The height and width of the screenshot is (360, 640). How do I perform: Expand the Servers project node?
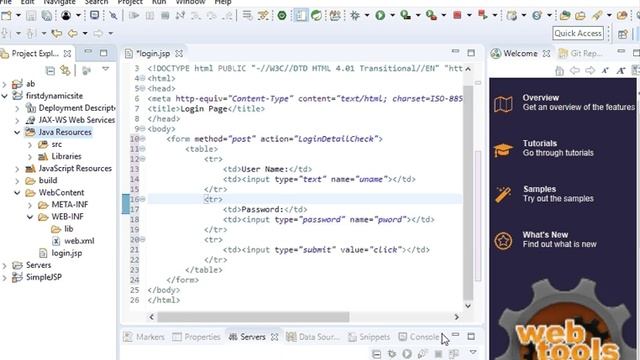(x=4, y=265)
